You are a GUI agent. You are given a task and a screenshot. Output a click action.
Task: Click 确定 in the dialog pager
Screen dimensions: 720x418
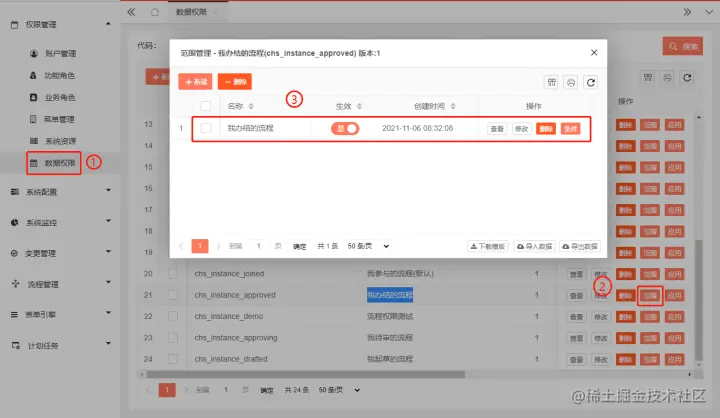point(299,246)
